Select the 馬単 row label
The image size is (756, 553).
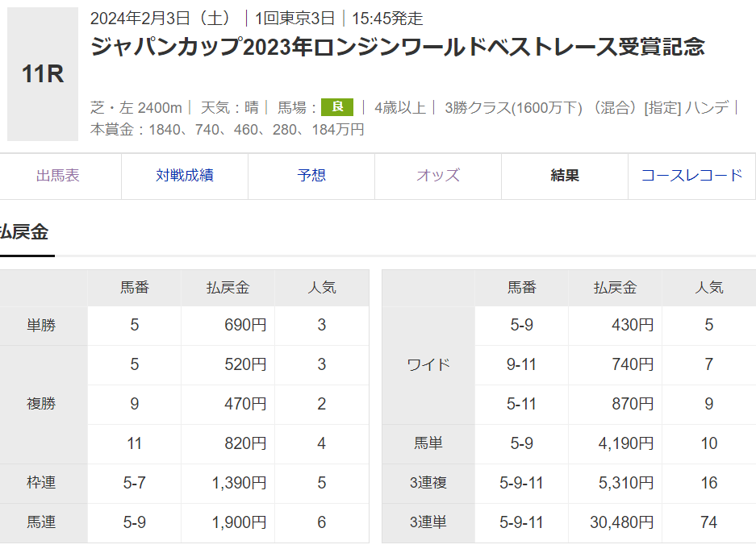428,444
